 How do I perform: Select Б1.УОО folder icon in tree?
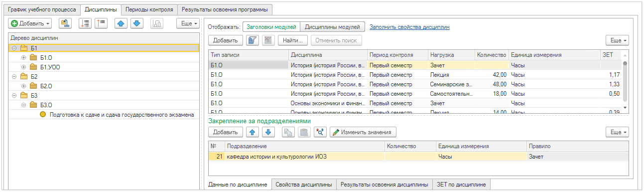33,67
